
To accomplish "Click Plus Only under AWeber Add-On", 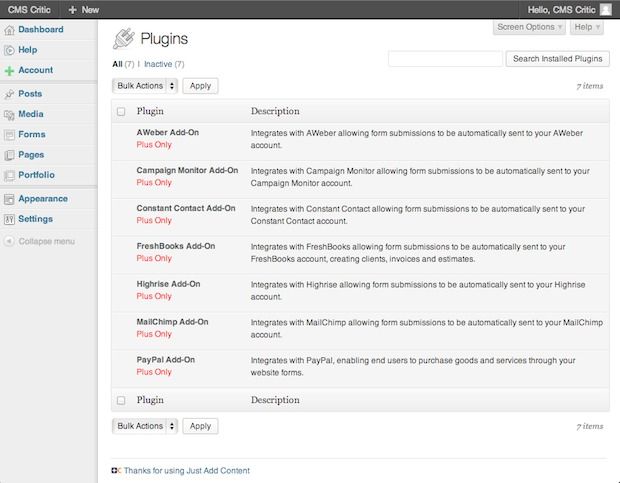I will coord(154,145).
